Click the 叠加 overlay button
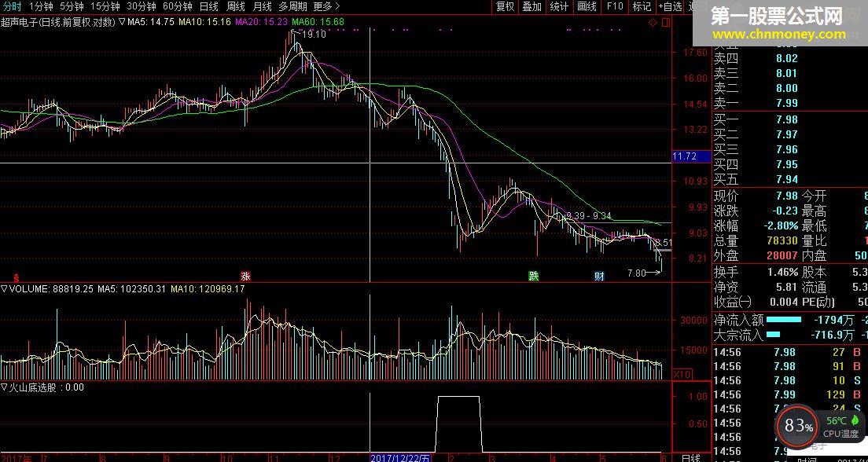Screen dimensions: 868x462 coord(532,6)
